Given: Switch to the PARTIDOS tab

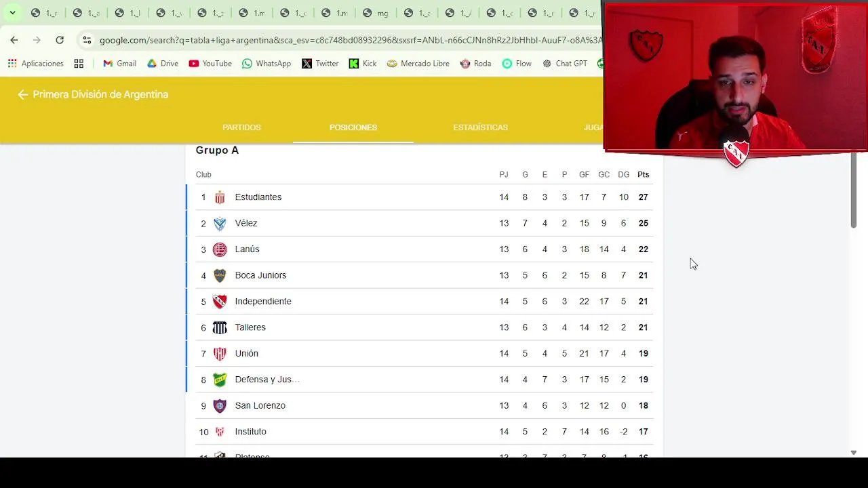Looking at the screenshot, I should pyautogui.click(x=241, y=127).
